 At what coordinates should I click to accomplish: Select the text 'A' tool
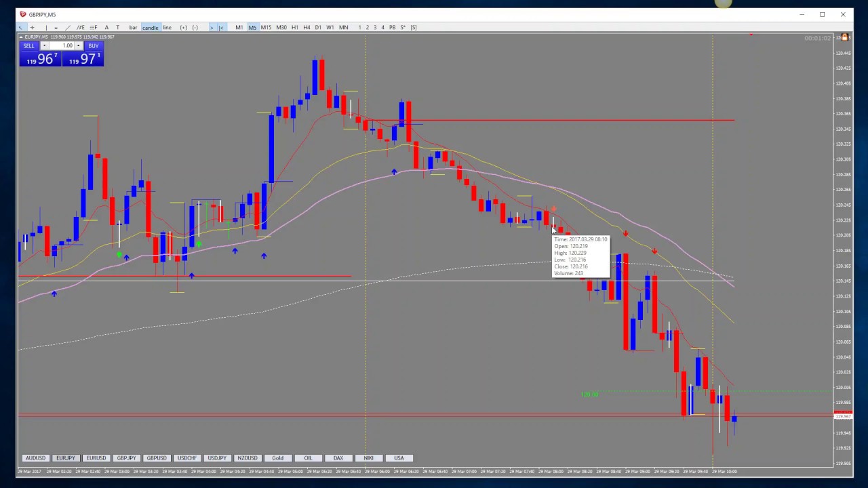(x=106, y=28)
